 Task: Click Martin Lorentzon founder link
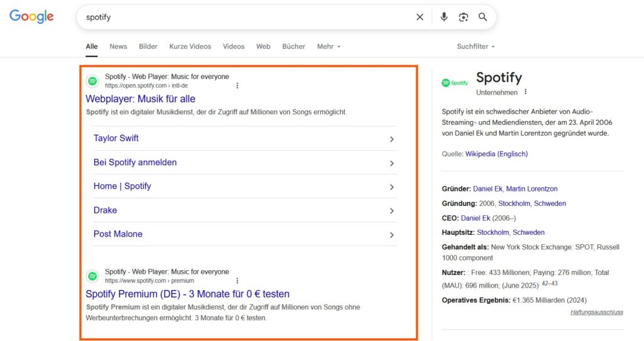click(x=532, y=189)
